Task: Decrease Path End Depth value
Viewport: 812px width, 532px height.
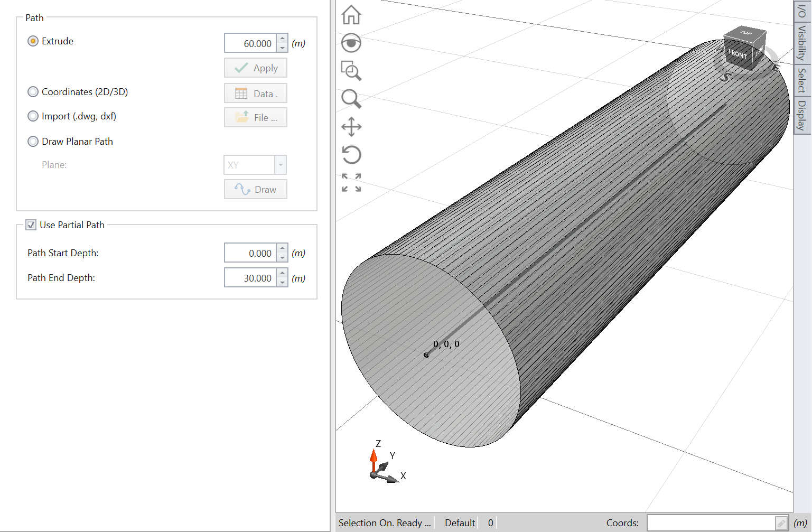Action: 283,283
